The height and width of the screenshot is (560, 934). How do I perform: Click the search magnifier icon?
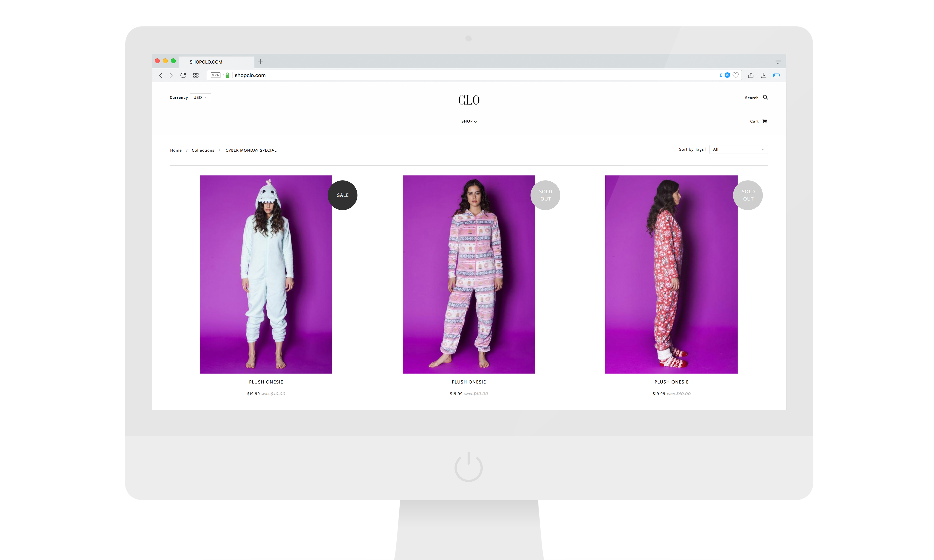tap(765, 97)
